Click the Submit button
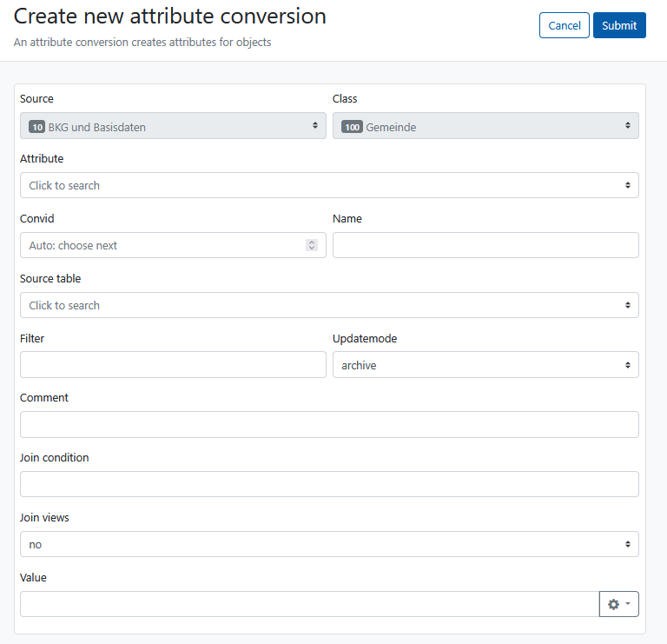667x644 pixels. pyautogui.click(x=619, y=25)
